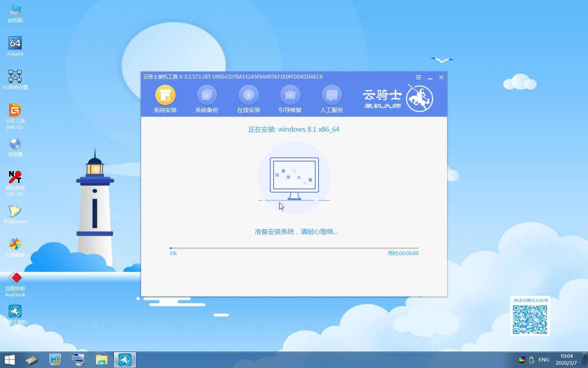Click the monitor illustration in installer
This screenshot has height=368, width=588.
(x=294, y=178)
